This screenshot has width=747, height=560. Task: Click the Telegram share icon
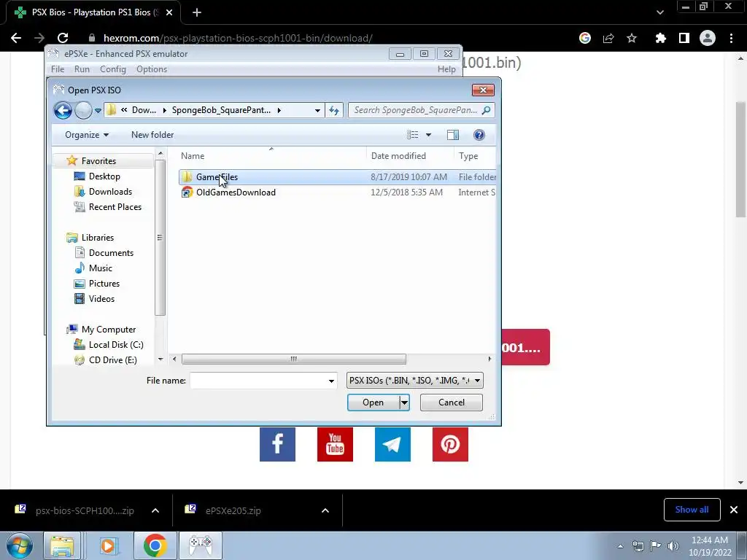[392, 444]
